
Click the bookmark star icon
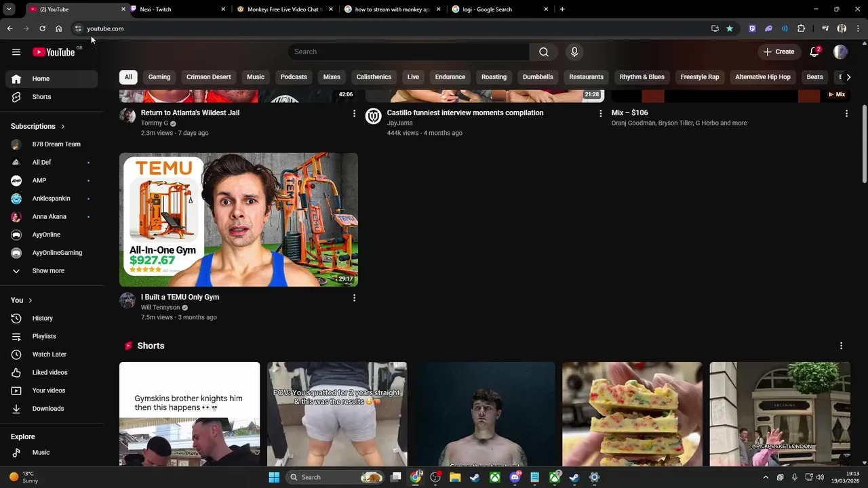click(730, 28)
